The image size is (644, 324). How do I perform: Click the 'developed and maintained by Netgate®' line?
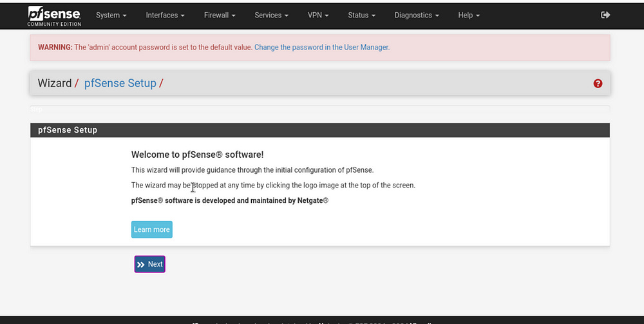point(230,200)
